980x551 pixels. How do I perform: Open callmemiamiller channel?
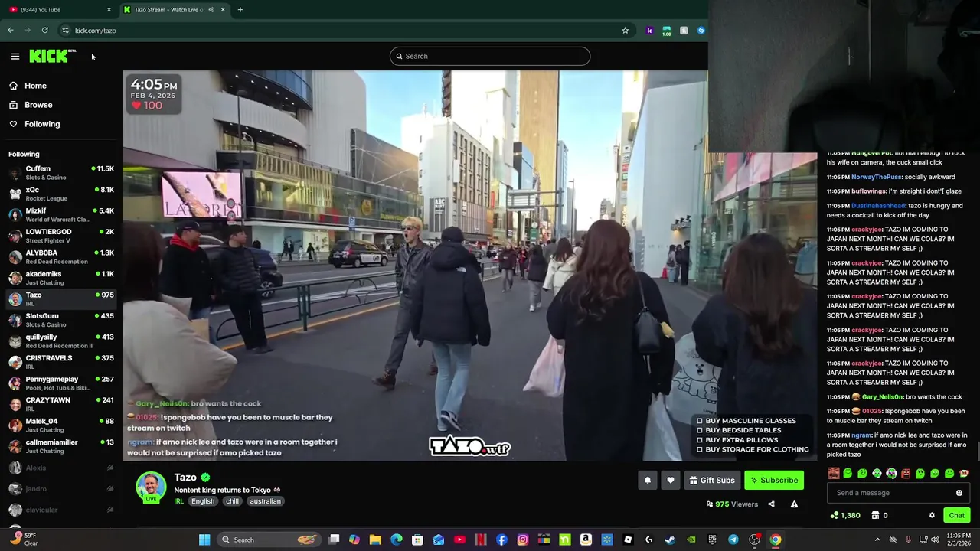(x=61, y=446)
